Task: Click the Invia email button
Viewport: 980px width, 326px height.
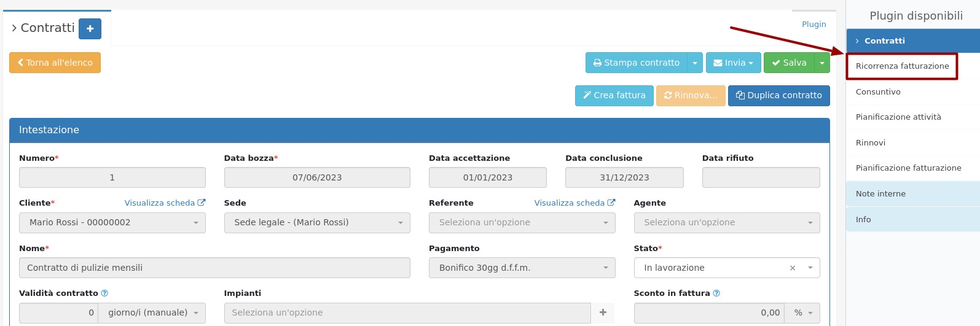Action: pyautogui.click(x=733, y=63)
